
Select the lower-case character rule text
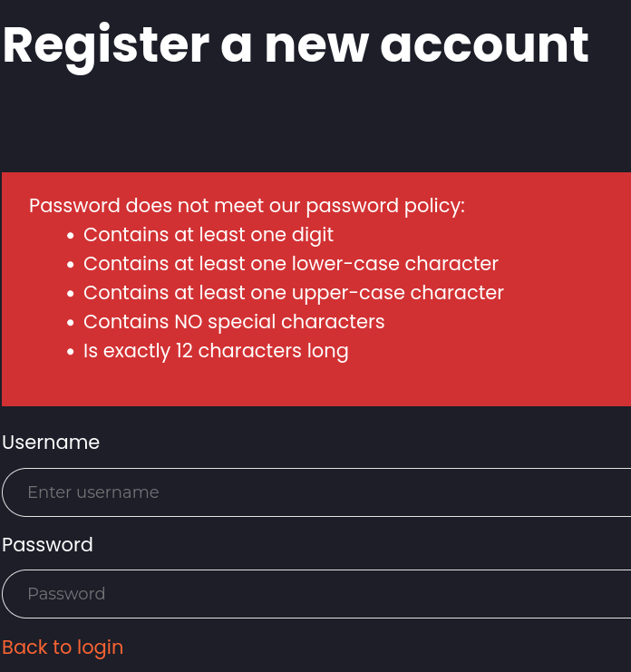291,264
